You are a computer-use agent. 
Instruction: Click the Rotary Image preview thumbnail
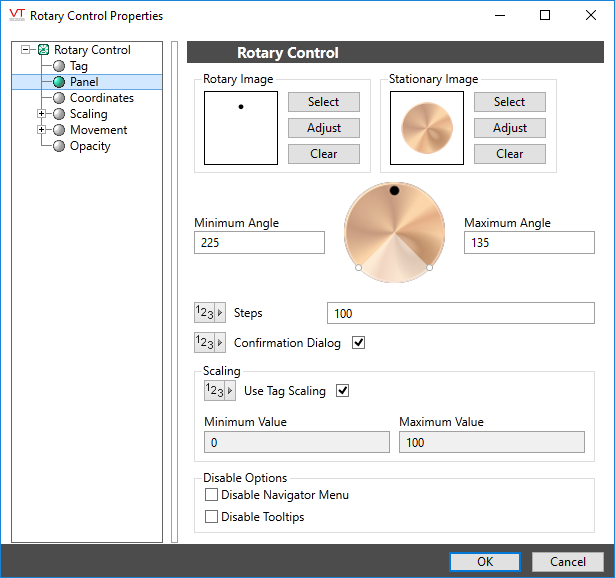click(x=240, y=128)
